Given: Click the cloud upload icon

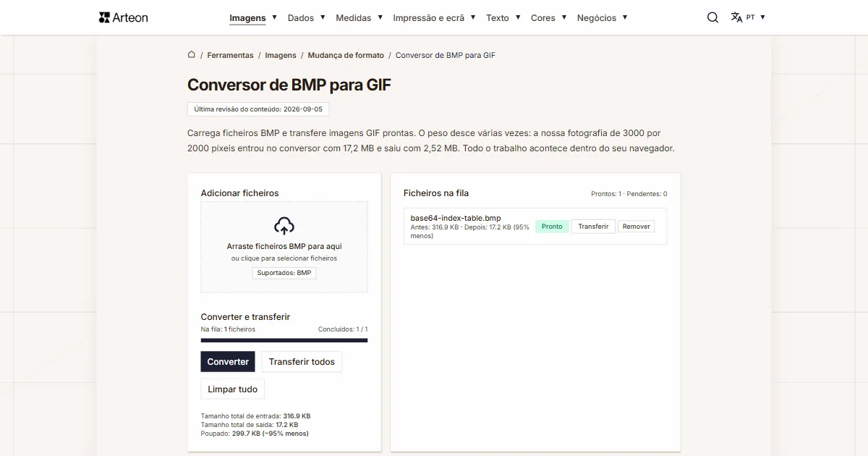Looking at the screenshot, I should (x=284, y=226).
